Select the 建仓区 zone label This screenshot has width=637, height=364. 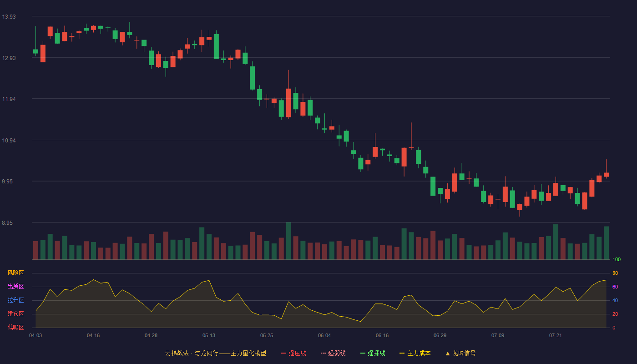tap(15, 314)
